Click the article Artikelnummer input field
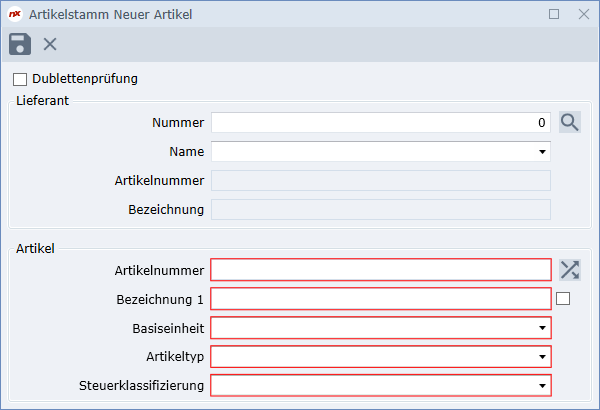The image size is (600, 410). [380, 269]
